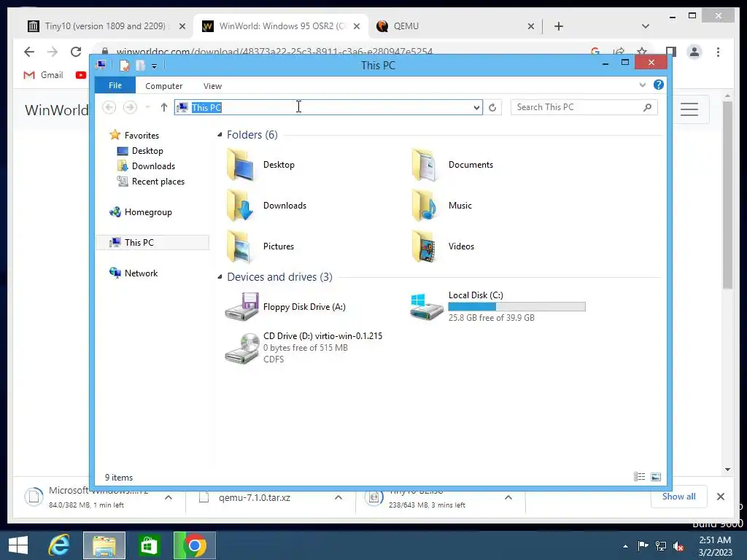Open recent locations dropdown arrow
This screenshot has width=747, height=560.
147,108
